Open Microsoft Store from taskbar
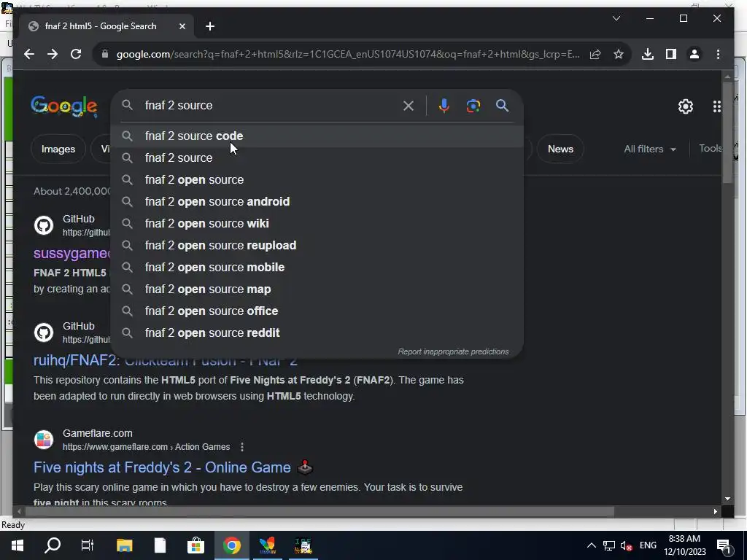 (196, 545)
